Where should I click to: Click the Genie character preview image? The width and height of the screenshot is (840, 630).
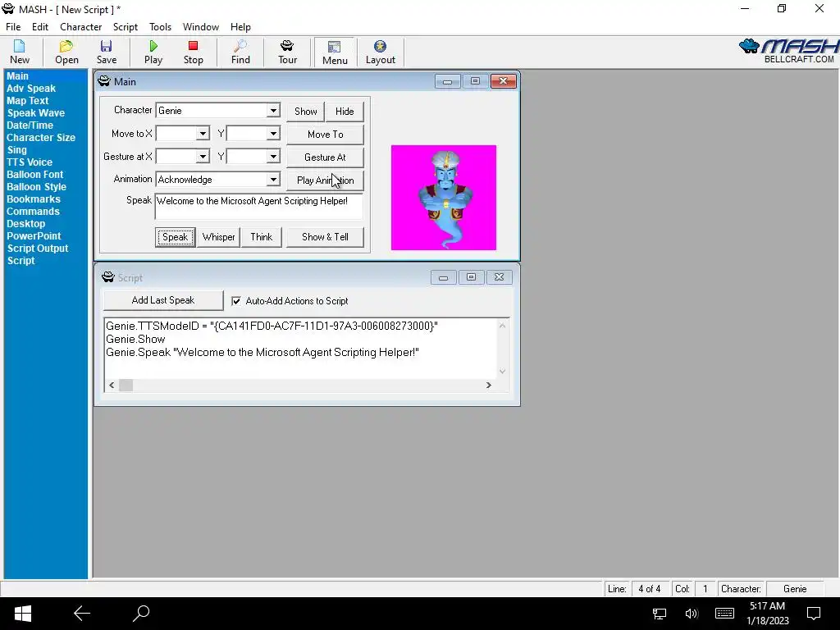[x=444, y=198]
